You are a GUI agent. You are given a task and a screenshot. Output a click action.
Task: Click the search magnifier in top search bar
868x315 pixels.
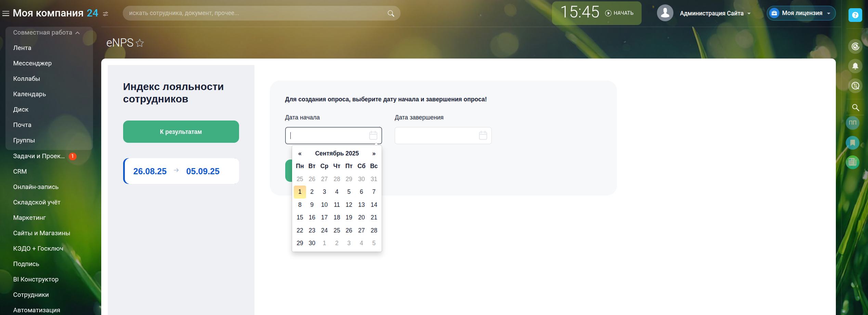point(391,13)
